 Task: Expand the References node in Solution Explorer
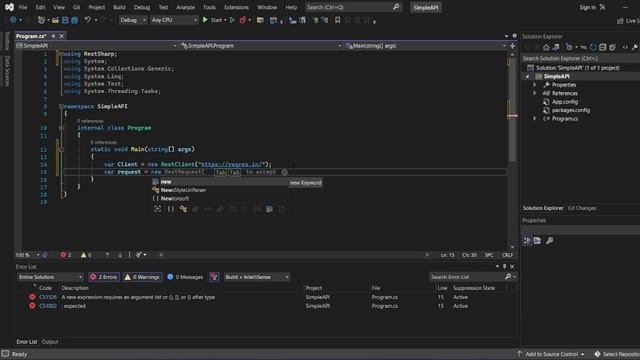click(535, 93)
